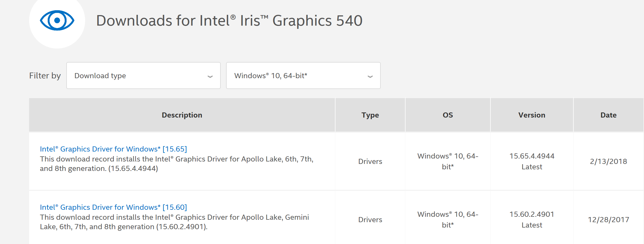The height and width of the screenshot is (244, 644).
Task: Click the Description column header
Action: pos(182,115)
